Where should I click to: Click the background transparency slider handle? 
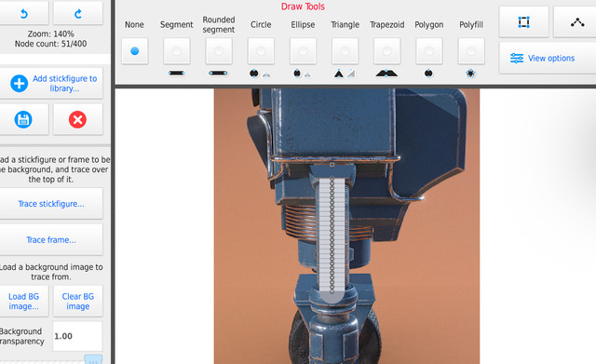click(x=93, y=359)
